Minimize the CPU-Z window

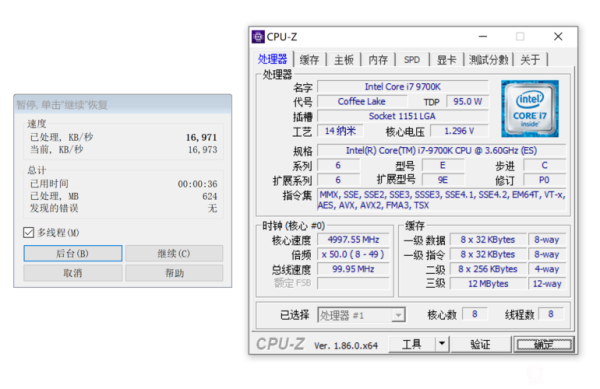point(483,37)
